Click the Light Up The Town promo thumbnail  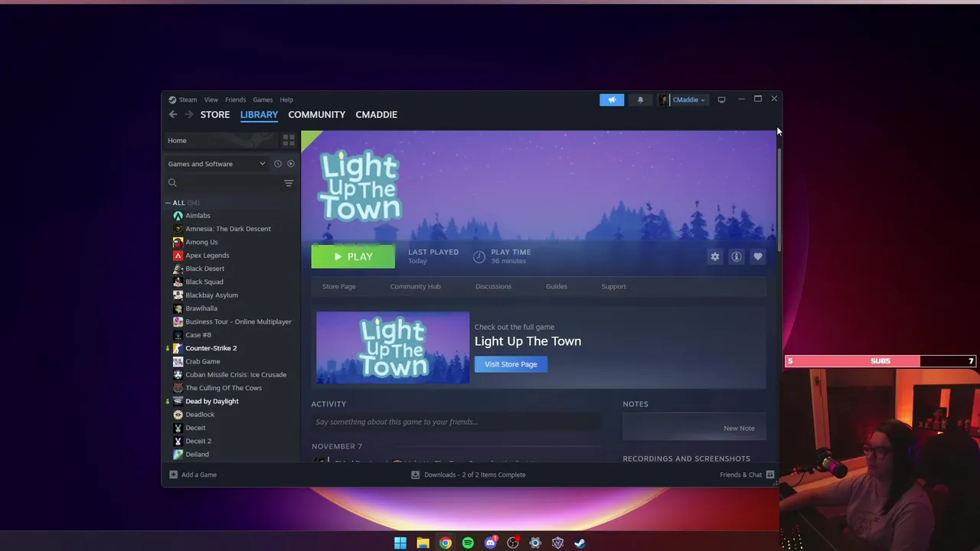(393, 347)
